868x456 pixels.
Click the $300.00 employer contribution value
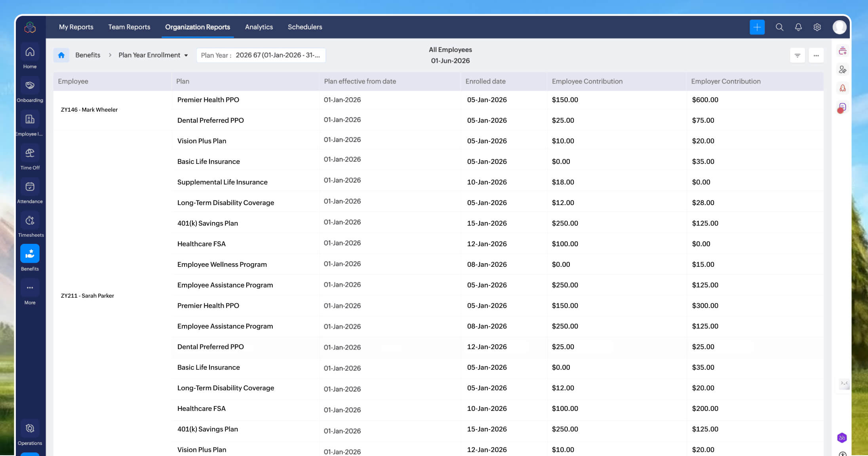[x=705, y=306]
